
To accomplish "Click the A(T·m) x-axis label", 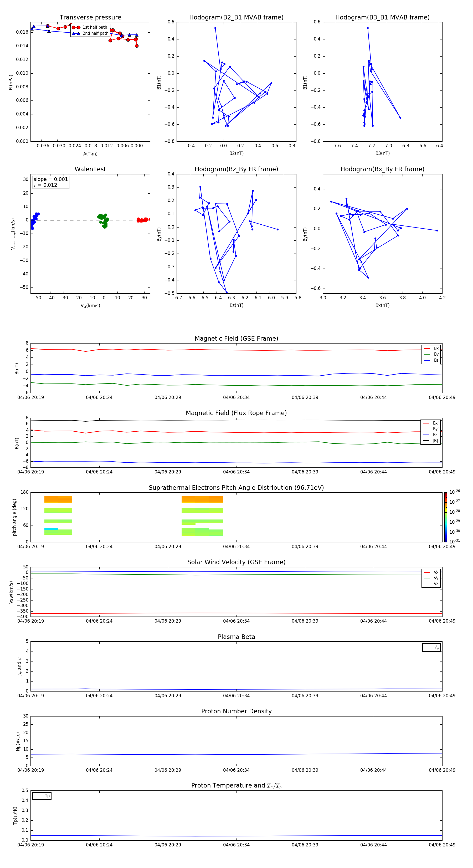I will [x=90, y=154].
